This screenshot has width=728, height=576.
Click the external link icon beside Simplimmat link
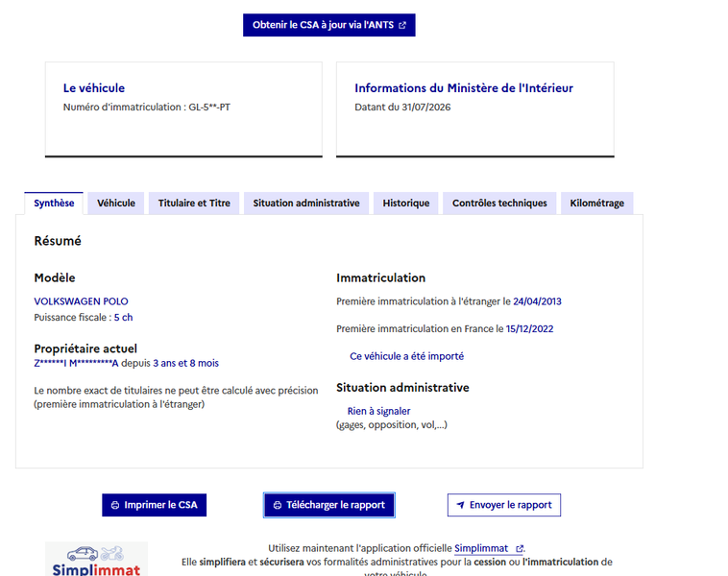click(520, 548)
